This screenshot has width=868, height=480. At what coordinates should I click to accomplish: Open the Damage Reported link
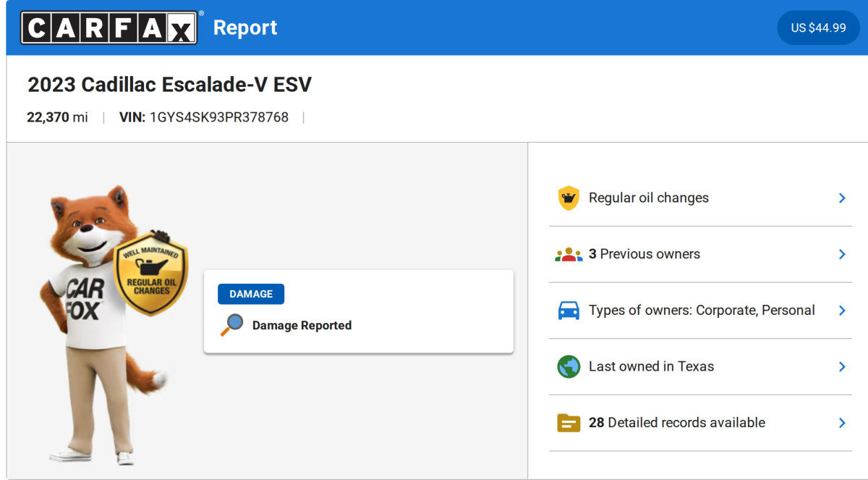tap(302, 324)
